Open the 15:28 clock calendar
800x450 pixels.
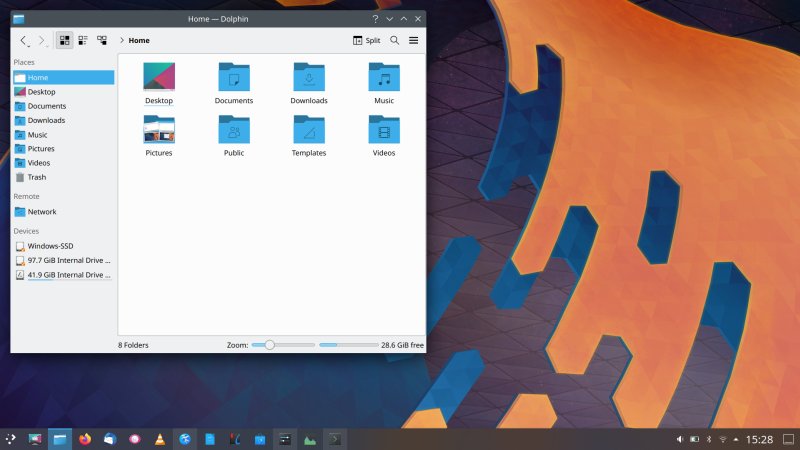click(x=759, y=439)
